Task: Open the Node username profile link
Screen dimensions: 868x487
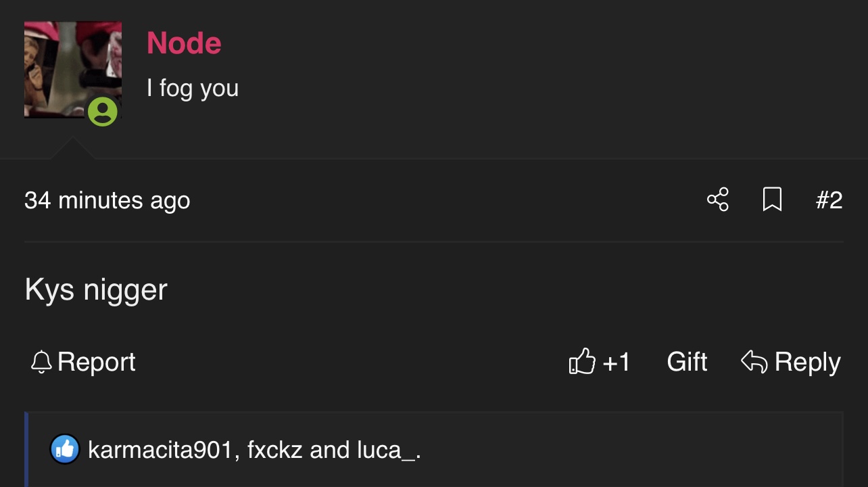Action: point(184,43)
